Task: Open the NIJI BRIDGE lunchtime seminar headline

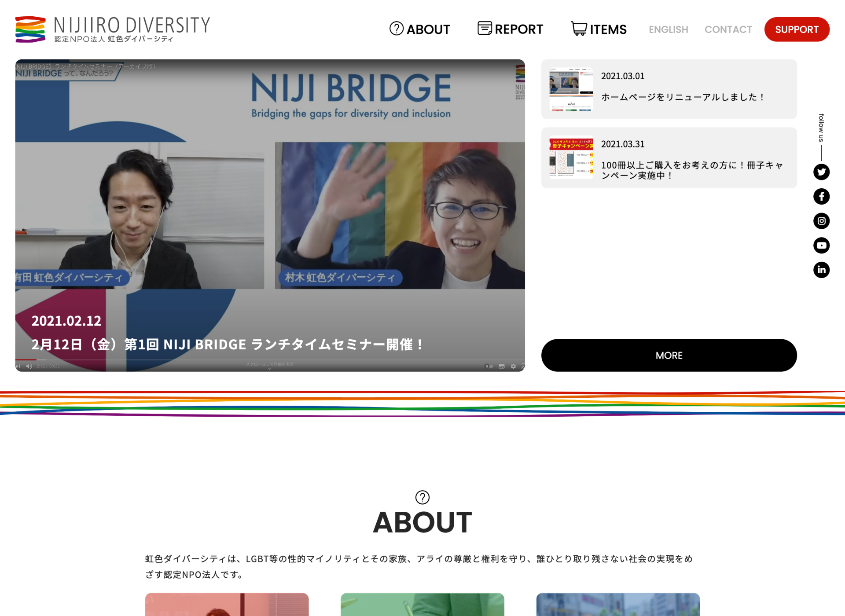Action: click(x=227, y=345)
